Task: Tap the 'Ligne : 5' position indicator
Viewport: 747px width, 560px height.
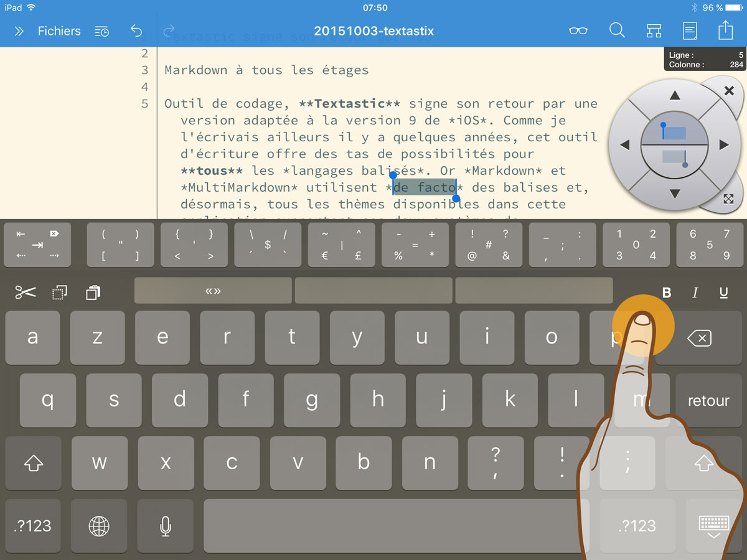Action: click(706, 55)
